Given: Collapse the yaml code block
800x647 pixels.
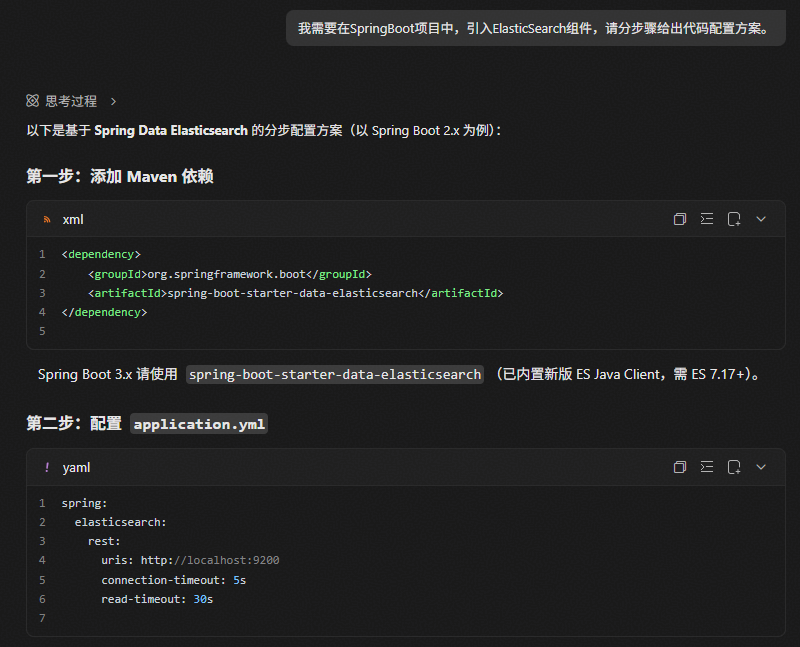Looking at the screenshot, I should pos(761,467).
